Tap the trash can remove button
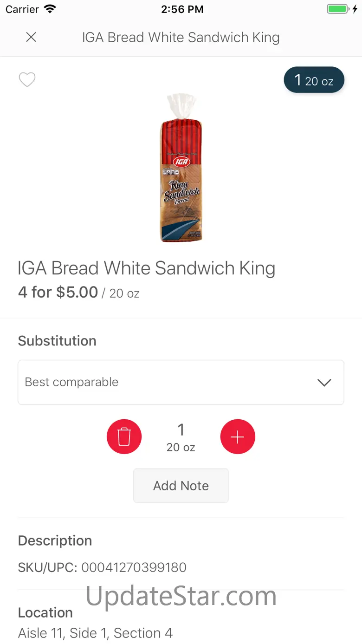Image resolution: width=362 pixels, height=644 pixels. [124, 436]
